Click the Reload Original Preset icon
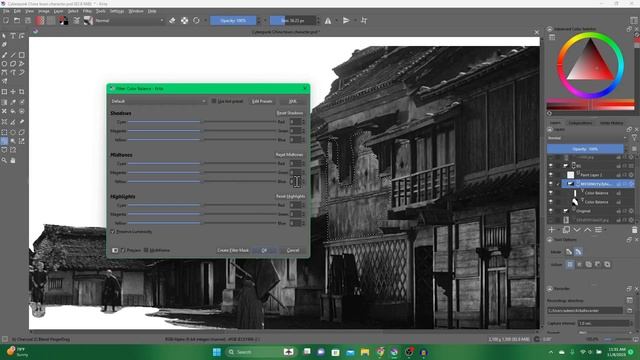Screen dimensions: 640x360 click(196, 20)
